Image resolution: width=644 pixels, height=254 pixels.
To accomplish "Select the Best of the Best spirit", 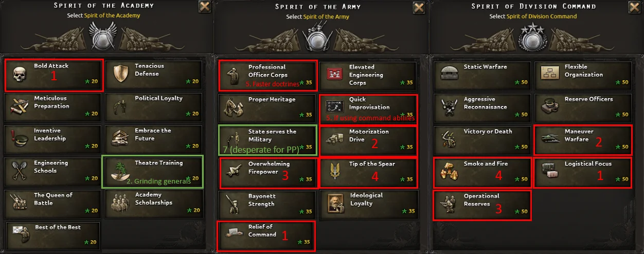I will [x=53, y=235].
